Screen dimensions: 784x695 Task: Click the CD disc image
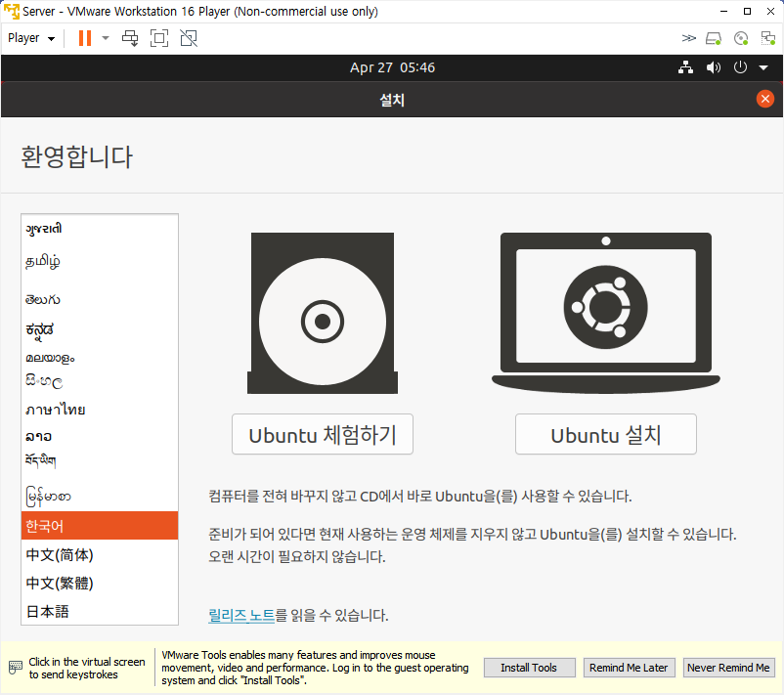323,313
